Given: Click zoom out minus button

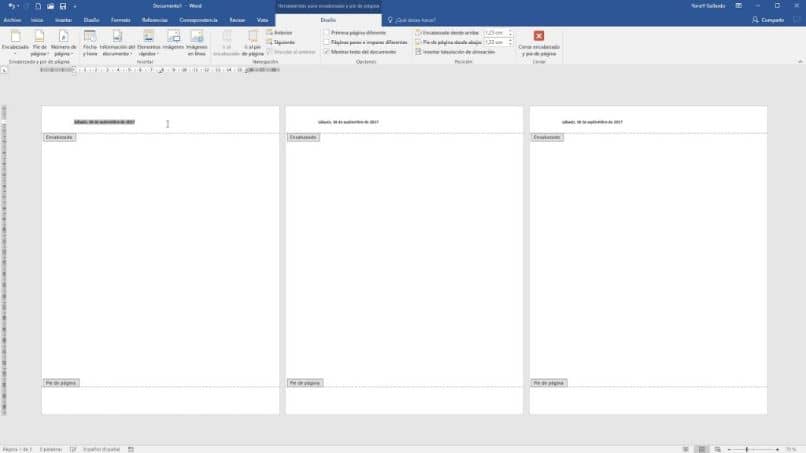Looking at the screenshot, I should [729, 449].
